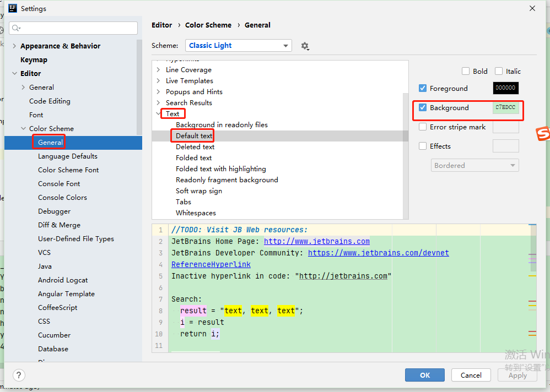Select General under Color Scheme

(x=51, y=142)
